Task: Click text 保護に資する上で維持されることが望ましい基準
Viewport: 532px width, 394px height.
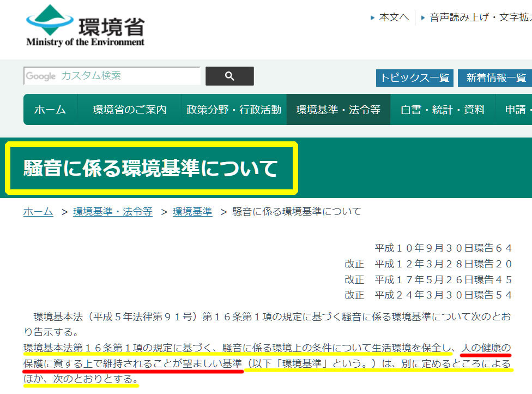Action: 132,363
